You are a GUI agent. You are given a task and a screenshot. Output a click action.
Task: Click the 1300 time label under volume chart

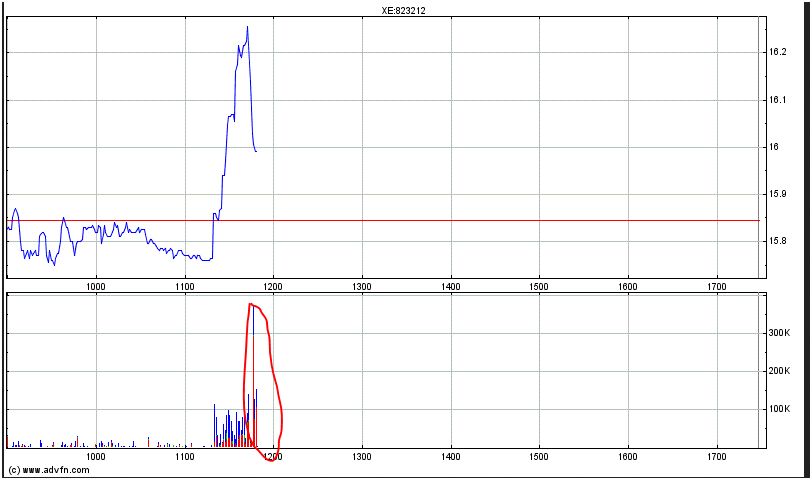pos(361,456)
